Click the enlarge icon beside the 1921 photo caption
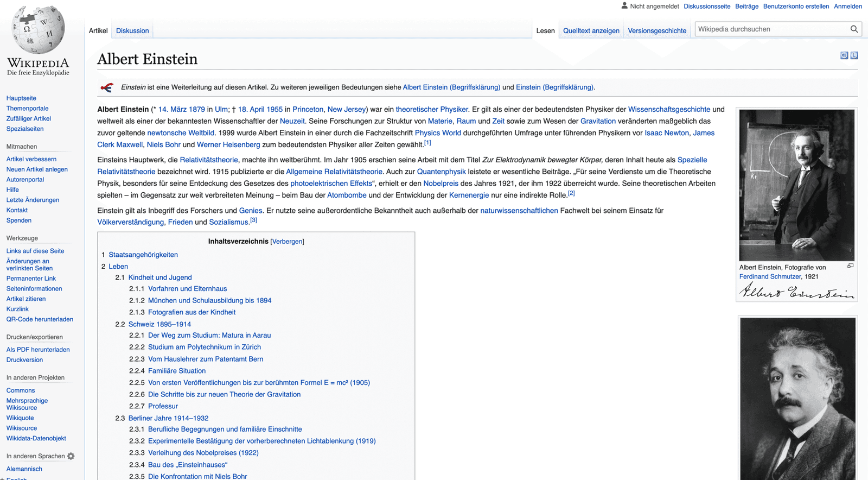Image resolution: width=868 pixels, height=480 pixels. tap(850, 266)
